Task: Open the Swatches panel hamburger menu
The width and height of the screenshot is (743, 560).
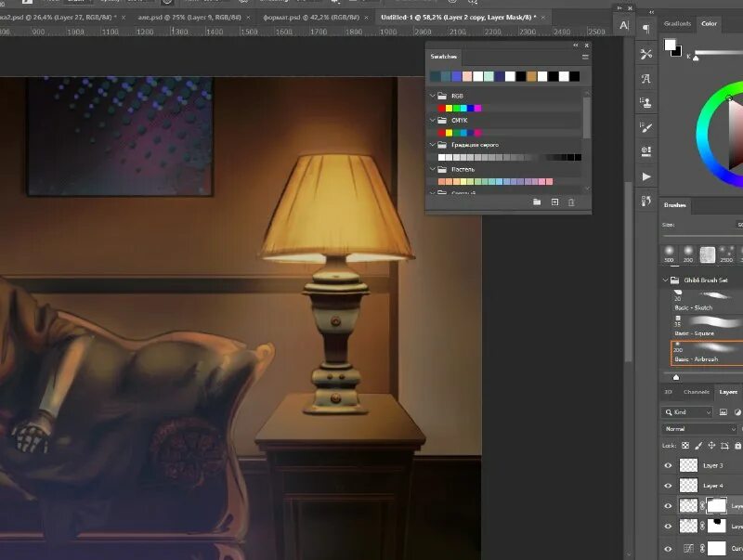Action: tap(585, 57)
